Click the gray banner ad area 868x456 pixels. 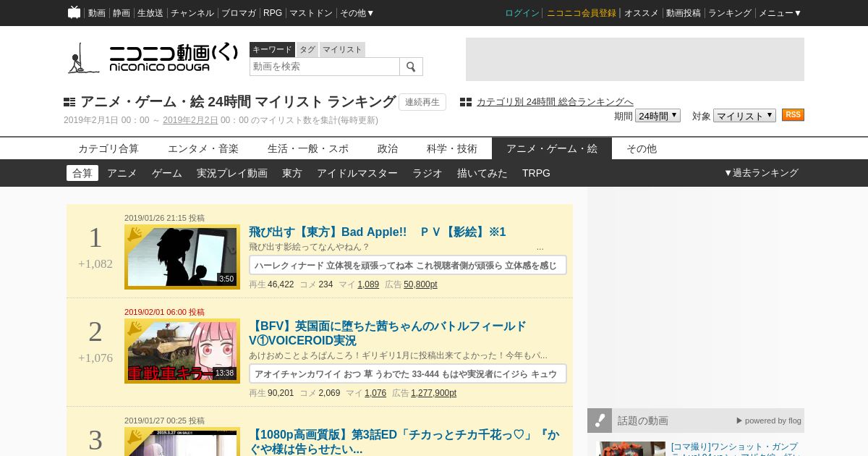click(x=635, y=59)
